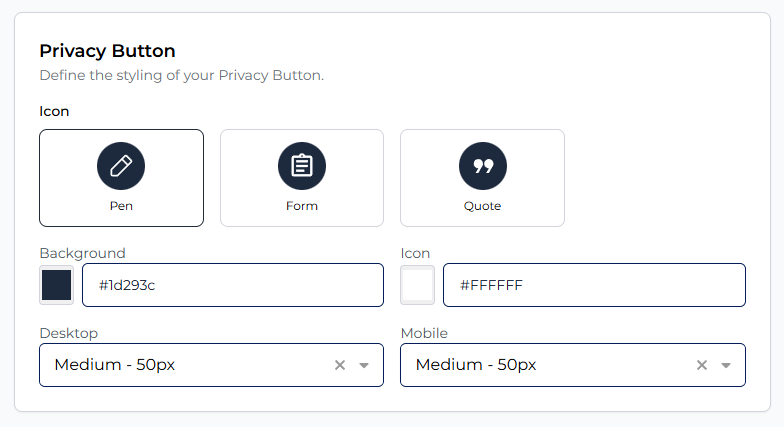This screenshot has height=427, width=784.
Task: Click the 'Desktop' field label
Action: (x=68, y=333)
